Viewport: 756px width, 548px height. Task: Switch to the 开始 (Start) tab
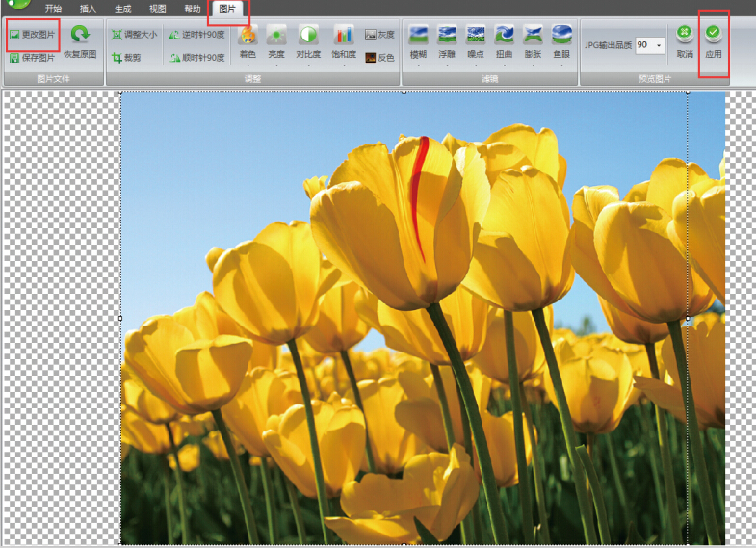[x=53, y=9]
